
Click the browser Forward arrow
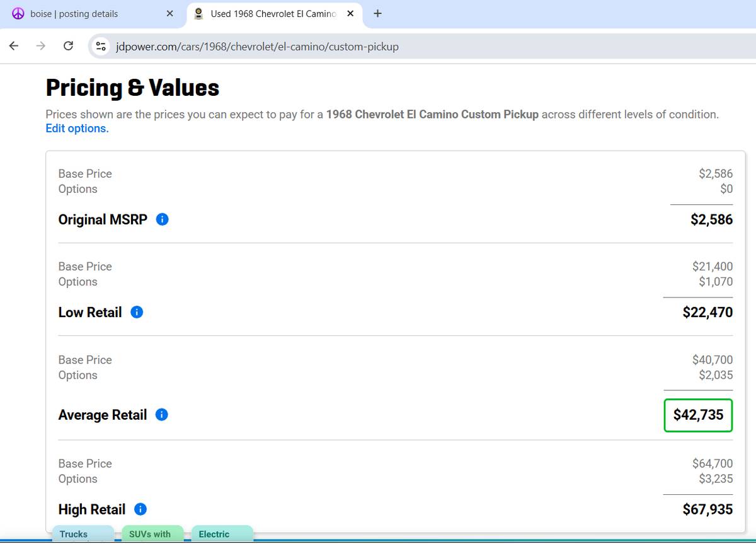(x=41, y=46)
